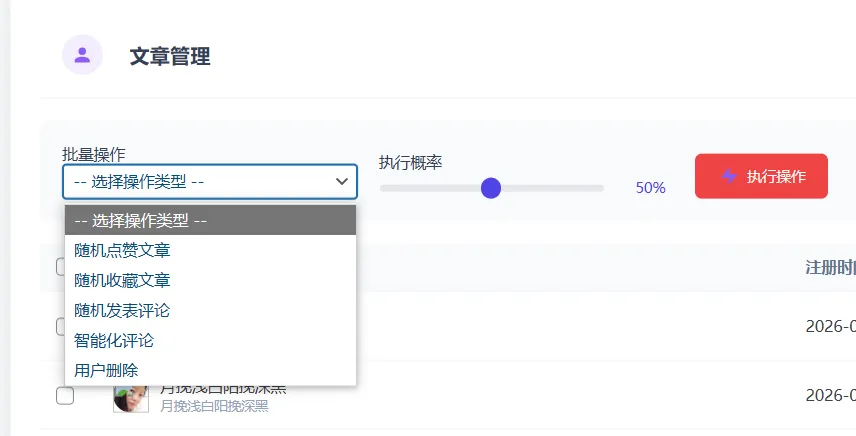Screen dimensions: 856x436
Task: Click the 文章管理 page title
Action: [170, 56]
